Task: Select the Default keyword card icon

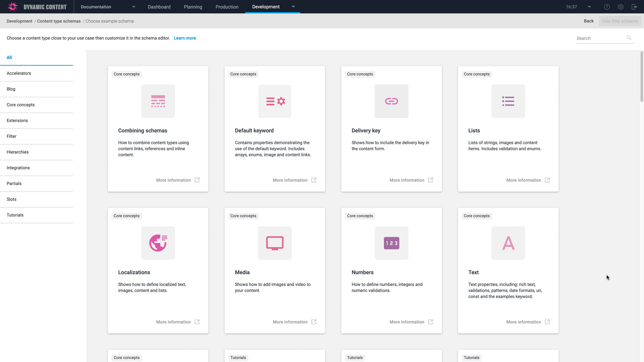Action: [275, 101]
